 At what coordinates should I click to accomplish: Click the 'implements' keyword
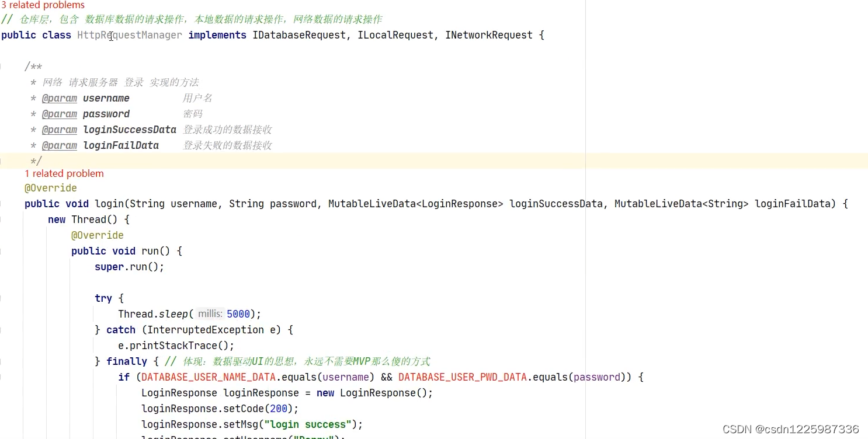pyautogui.click(x=217, y=35)
